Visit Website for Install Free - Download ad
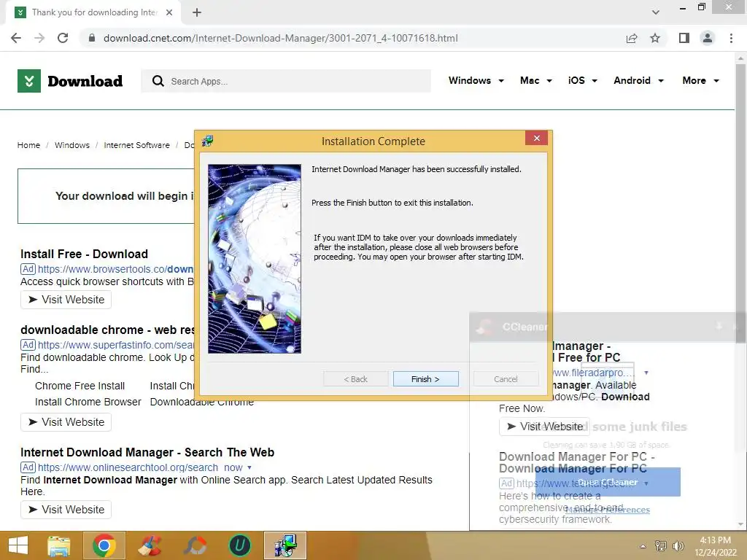The height and width of the screenshot is (560, 747). (x=66, y=300)
